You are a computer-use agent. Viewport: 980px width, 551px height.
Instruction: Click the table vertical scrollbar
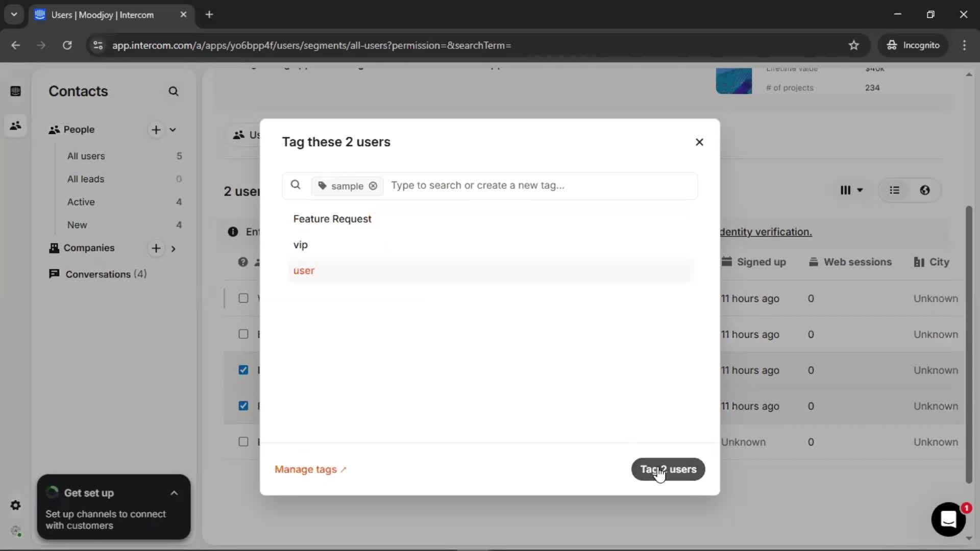pyautogui.click(x=969, y=344)
